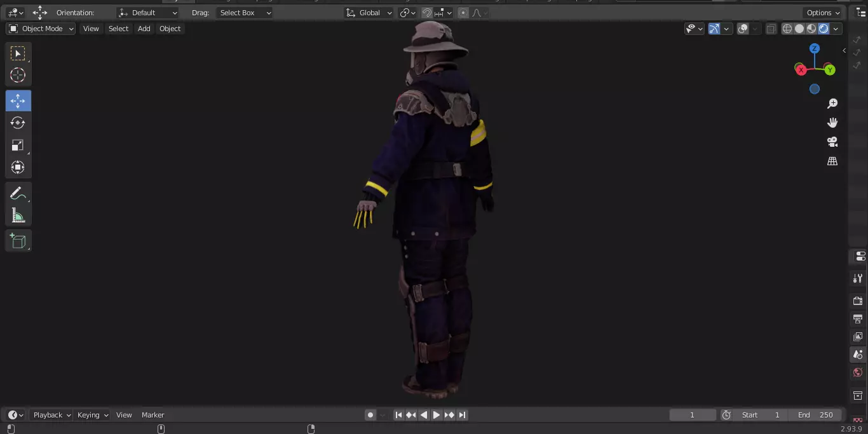Open the timeline View menu
868x434 pixels.
[124, 415]
